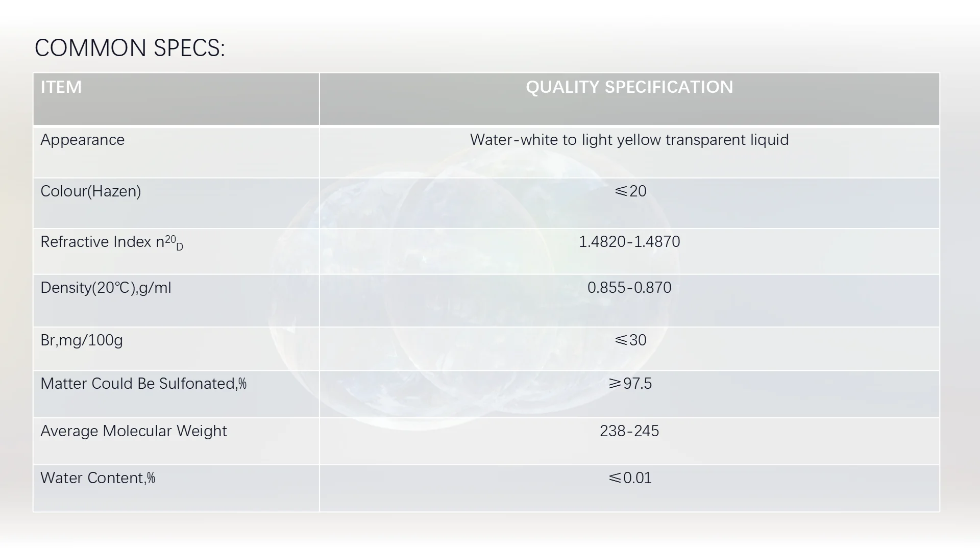The height and width of the screenshot is (551, 980).
Task: Click the Water Content,% row label
Action: tap(97, 478)
